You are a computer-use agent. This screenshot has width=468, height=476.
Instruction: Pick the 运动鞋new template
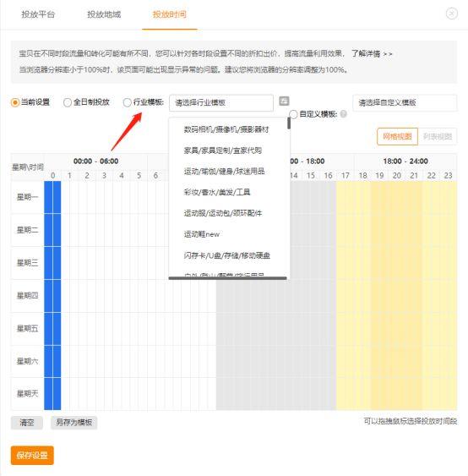click(201, 234)
